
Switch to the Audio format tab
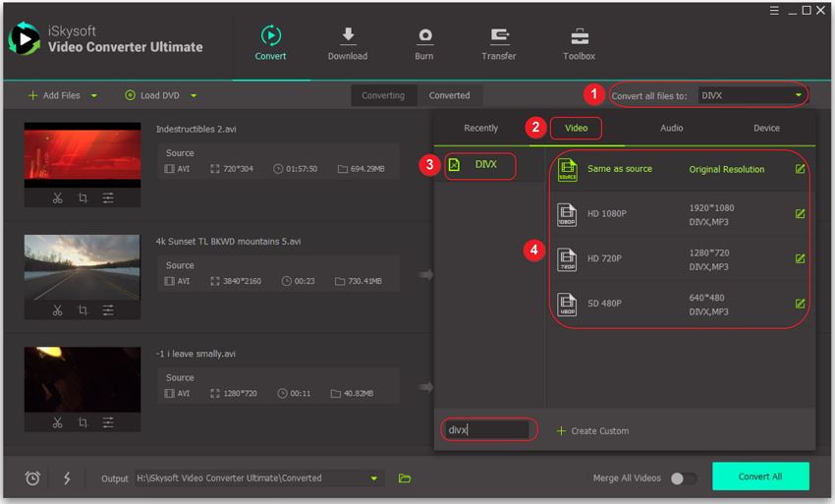(x=671, y=128)
